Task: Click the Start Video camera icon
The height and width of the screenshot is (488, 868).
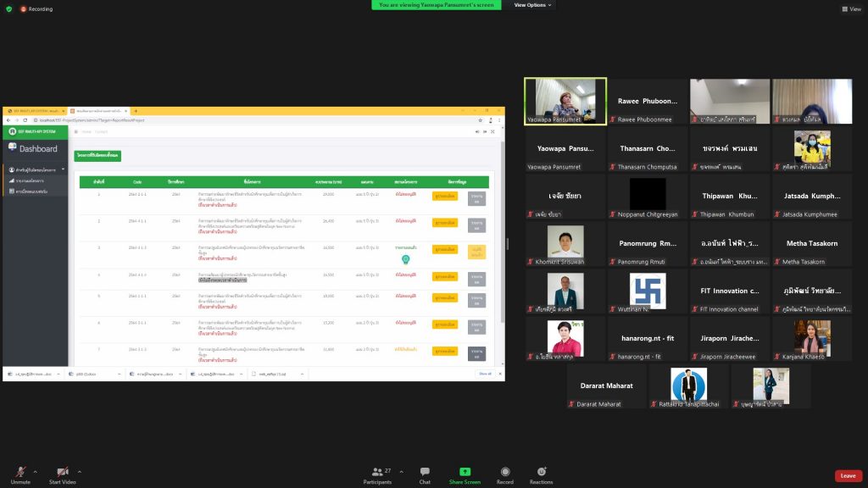Action: [62, 472]
